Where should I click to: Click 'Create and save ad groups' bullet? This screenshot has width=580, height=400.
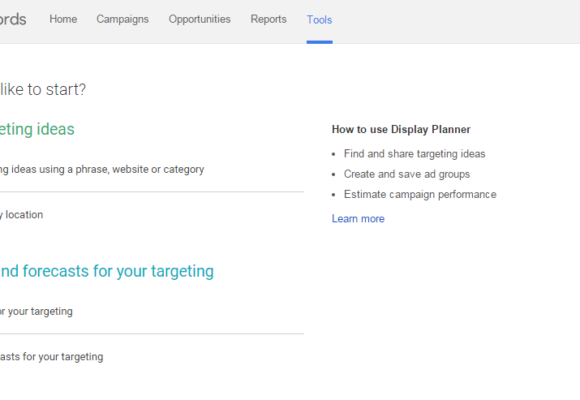407,174
